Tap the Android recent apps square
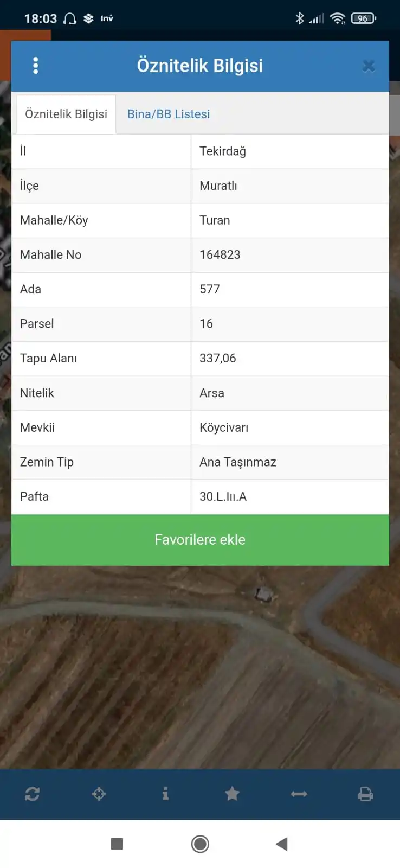Screen dimensions: 400x868 pos(117,844)
